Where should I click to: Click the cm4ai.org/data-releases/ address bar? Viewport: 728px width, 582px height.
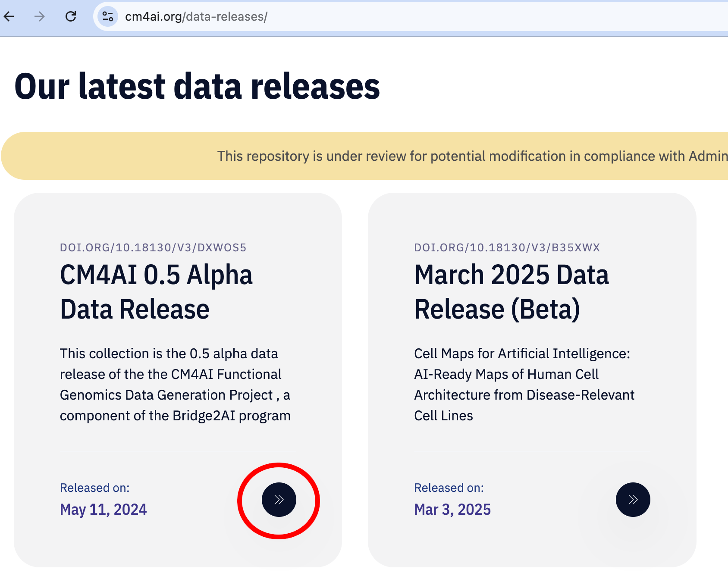(x=410, y=17)
